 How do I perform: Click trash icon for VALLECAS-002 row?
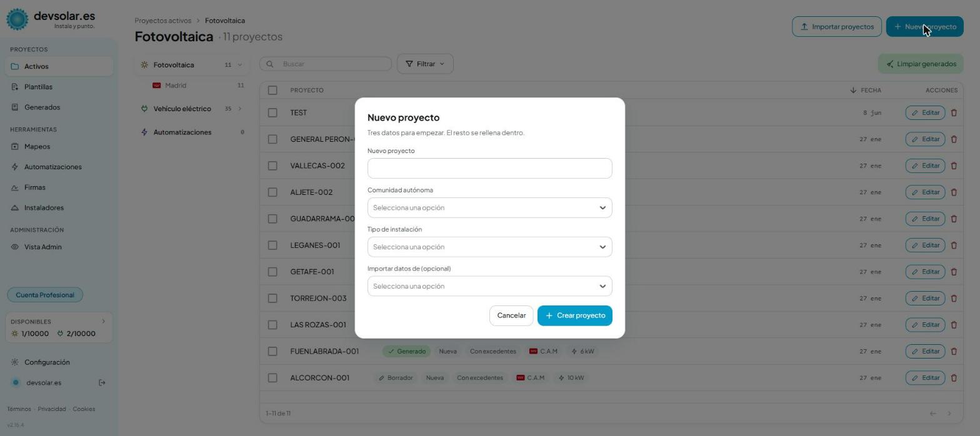point(954,166)
